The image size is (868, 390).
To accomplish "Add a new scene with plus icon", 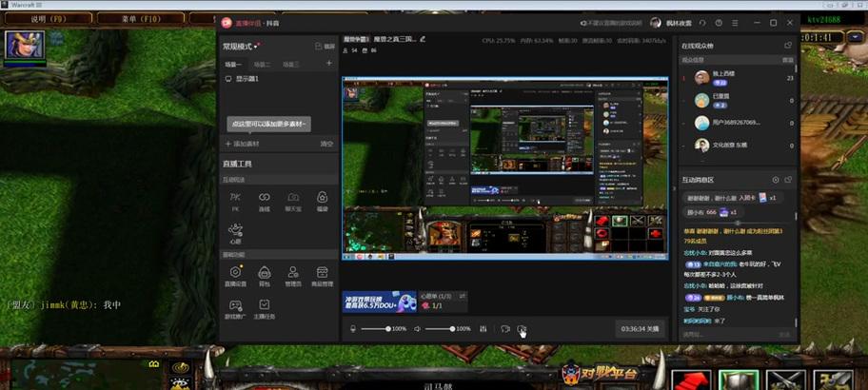I will (x=328, y=63).
